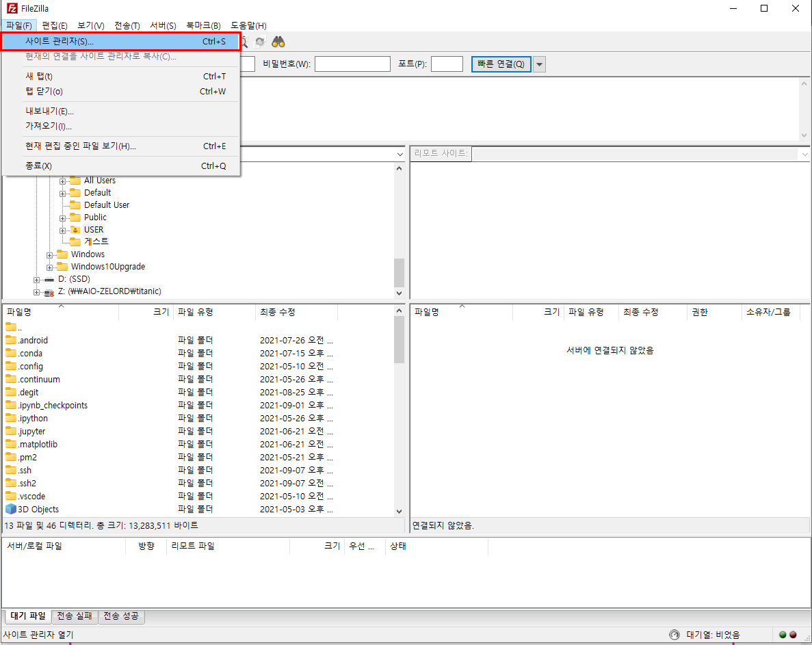Click the Windows10Upgrade folder icon in tree

[62, 267]
